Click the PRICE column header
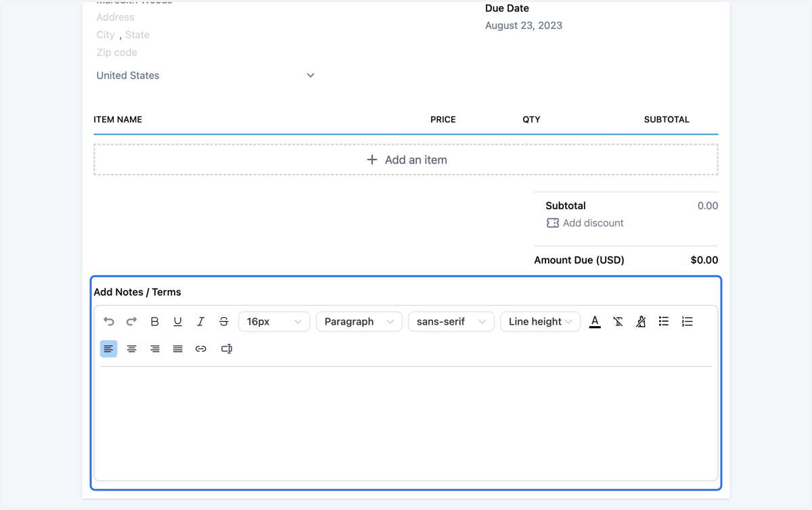The width and height of the screenshot is (812, 510). coord(443,119)
